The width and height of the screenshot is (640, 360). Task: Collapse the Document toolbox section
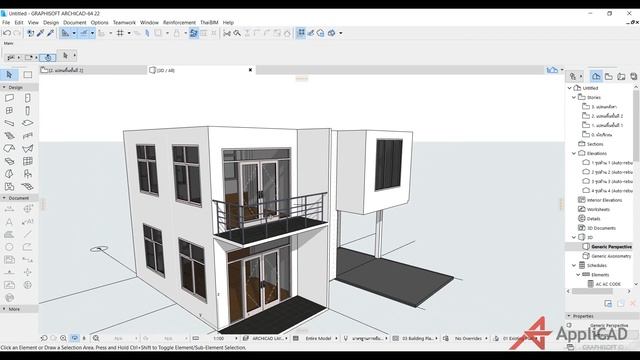(4, 198)
